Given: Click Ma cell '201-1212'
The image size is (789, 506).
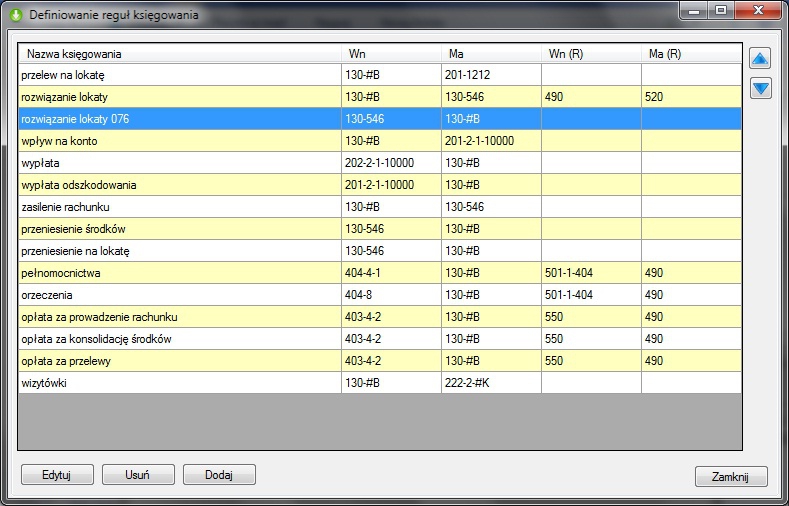Looking at the screenshot, I should point(491,75).
